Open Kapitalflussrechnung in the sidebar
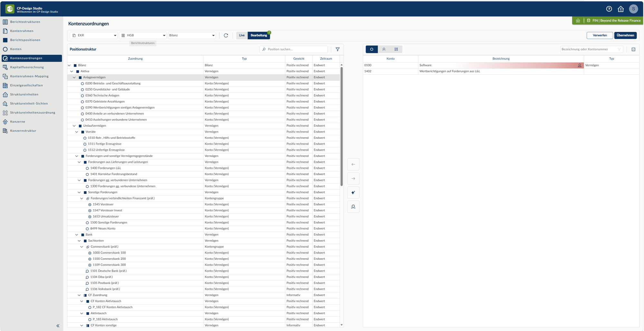 [x=27, y=67]
